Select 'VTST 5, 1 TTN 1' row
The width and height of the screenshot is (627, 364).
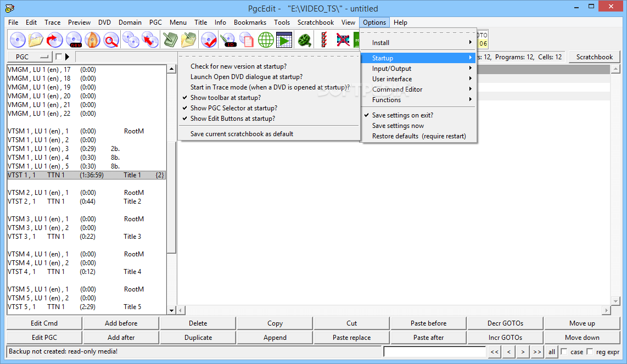point(86,307)
